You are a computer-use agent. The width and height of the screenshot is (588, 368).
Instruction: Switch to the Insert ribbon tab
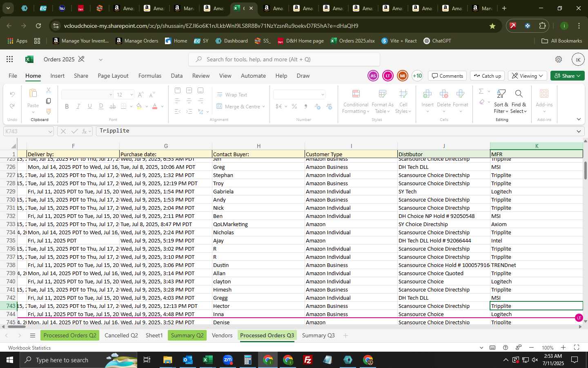pos(58,76)
